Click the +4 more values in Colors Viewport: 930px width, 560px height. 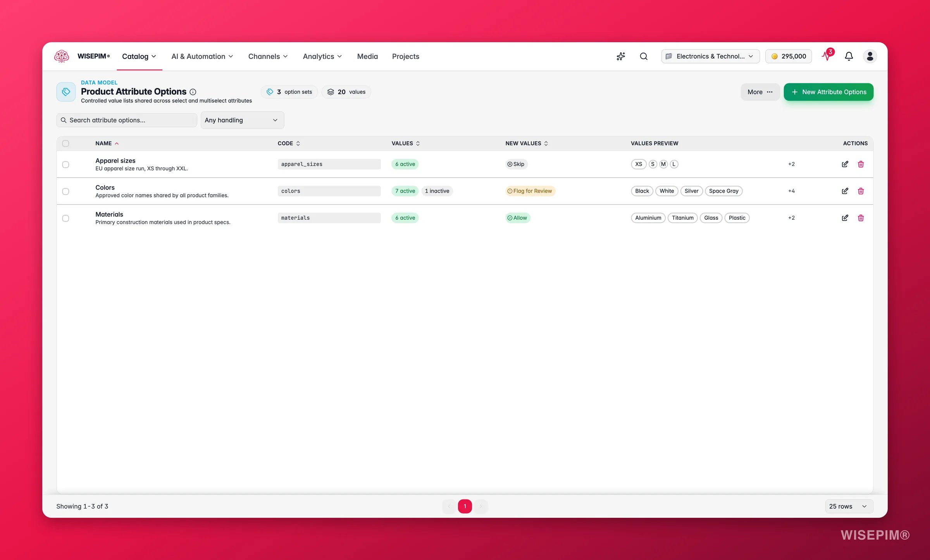(791, 191)
